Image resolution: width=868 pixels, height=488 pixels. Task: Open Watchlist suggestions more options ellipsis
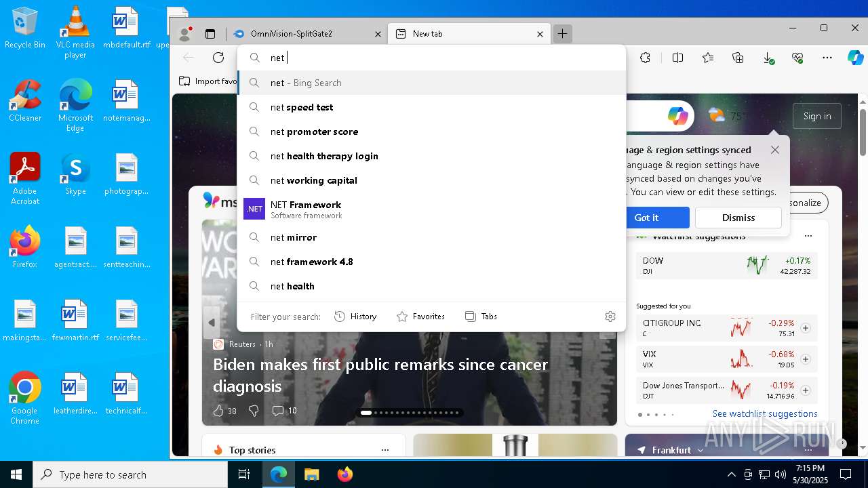(x=808, y=236)
